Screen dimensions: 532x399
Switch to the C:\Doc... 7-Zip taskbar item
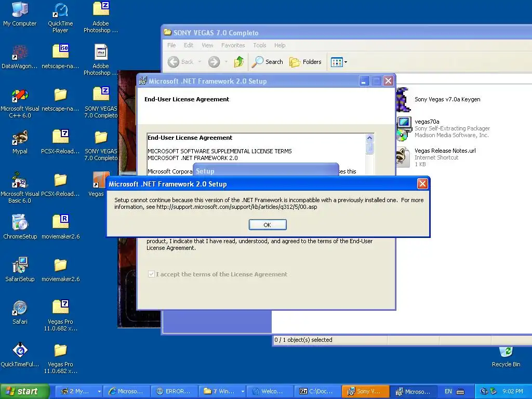(317, 391)
